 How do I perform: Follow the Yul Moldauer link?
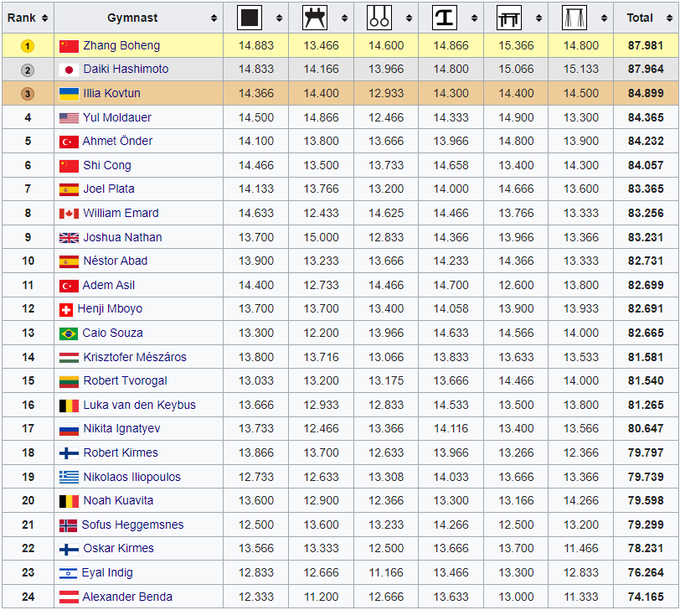(118, 118)
